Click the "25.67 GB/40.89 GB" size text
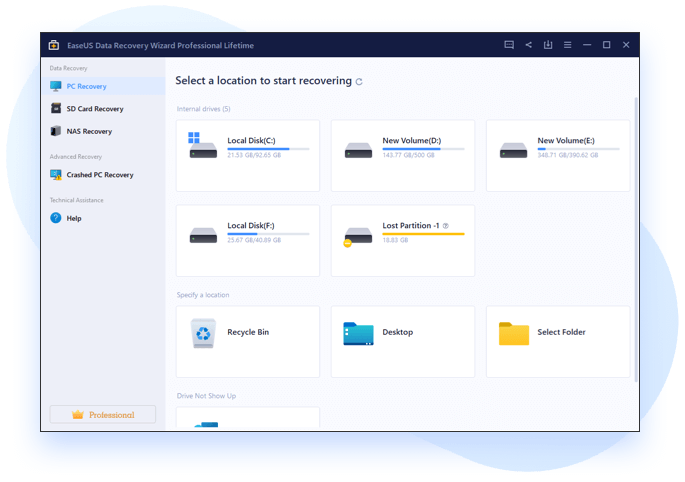This screenshot has width=685, height=482. pos(254,240)
